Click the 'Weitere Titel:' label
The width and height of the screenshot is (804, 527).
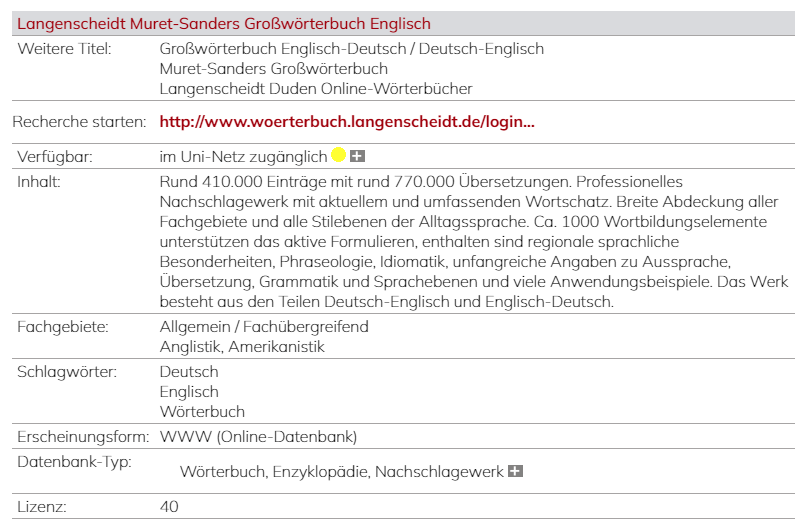coord(64,49)
